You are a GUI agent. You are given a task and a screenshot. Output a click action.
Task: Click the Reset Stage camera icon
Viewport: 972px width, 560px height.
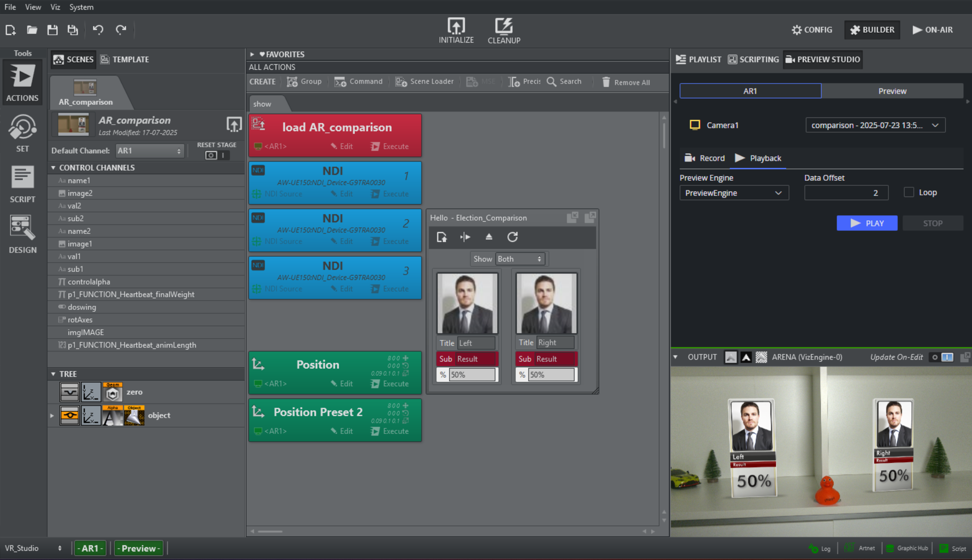tap(211, 155)
